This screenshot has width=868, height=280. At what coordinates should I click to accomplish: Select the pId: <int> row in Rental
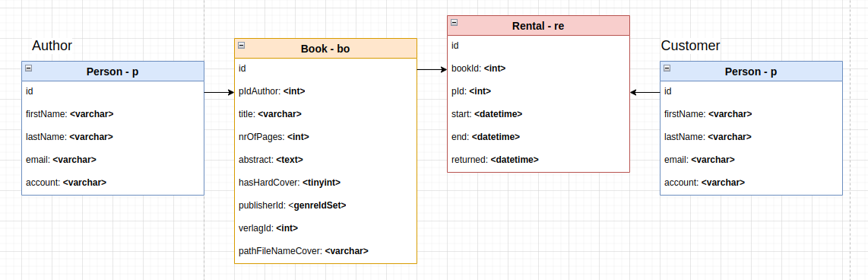[x=539, y=91]
